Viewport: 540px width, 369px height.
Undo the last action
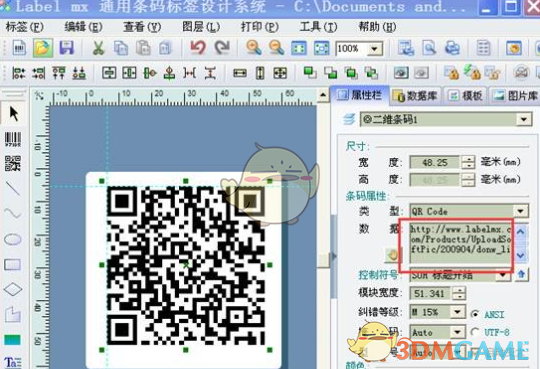point(198,48)
